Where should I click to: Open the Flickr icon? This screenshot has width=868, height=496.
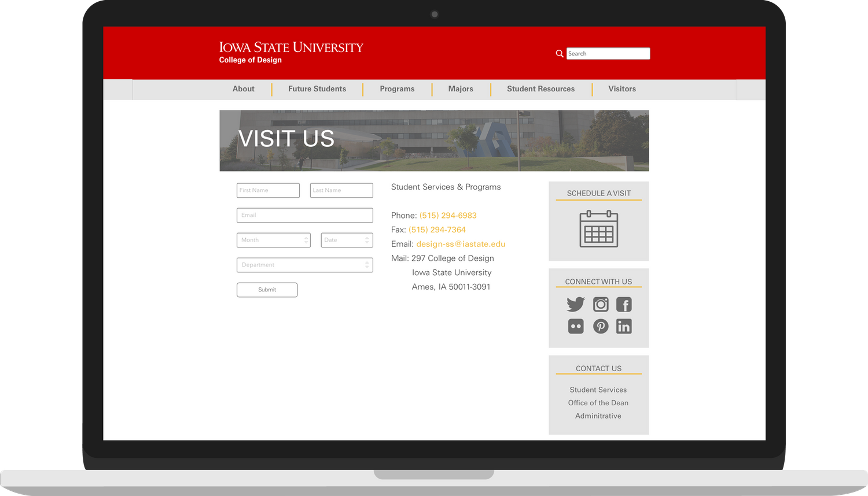point(576,326)
